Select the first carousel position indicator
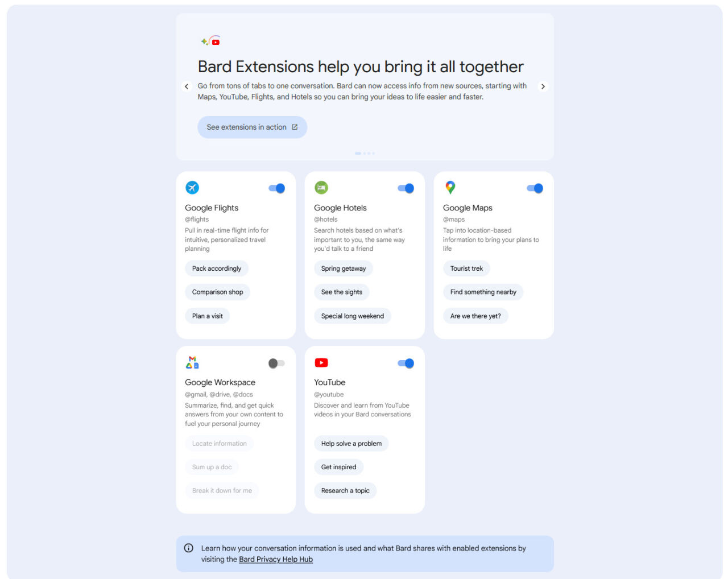The image size is (728, 579). (358, 153)
